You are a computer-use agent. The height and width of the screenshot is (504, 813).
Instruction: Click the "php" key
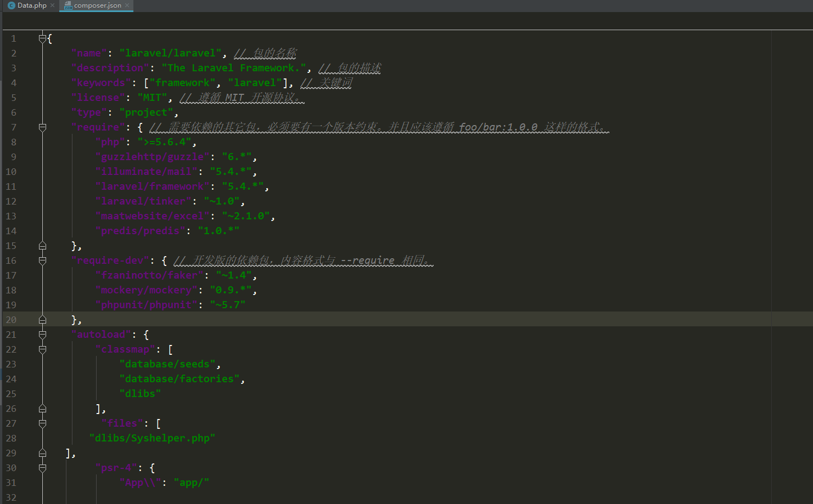[x=110, y=142]
